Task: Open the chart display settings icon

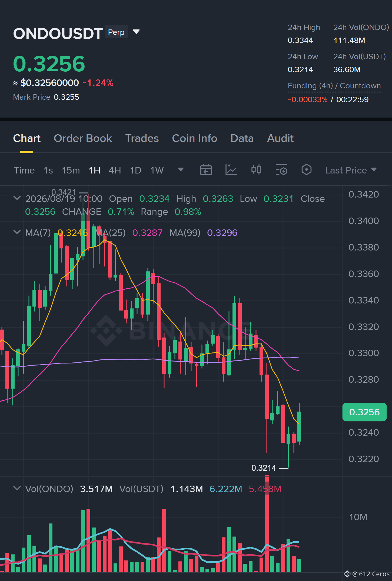Action: click(x=281, y=170)
